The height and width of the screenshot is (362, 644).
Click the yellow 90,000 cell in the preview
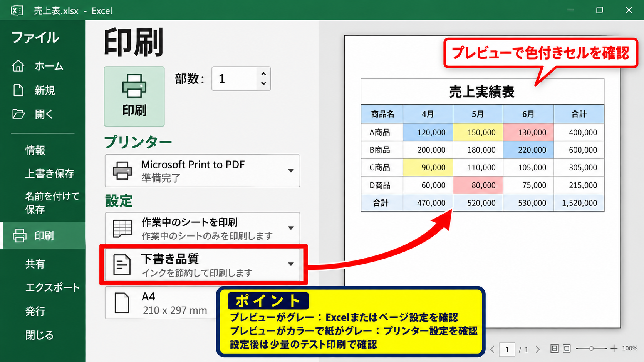428,168
